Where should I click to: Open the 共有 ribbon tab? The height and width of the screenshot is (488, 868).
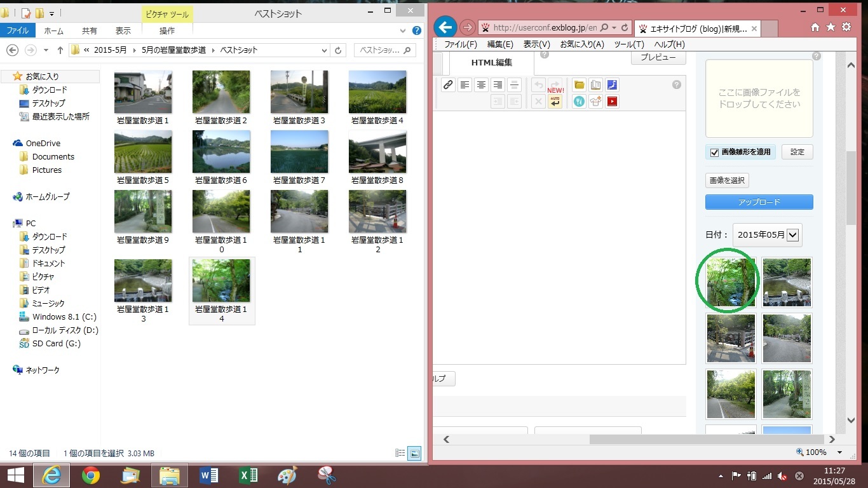coord(90,30)
